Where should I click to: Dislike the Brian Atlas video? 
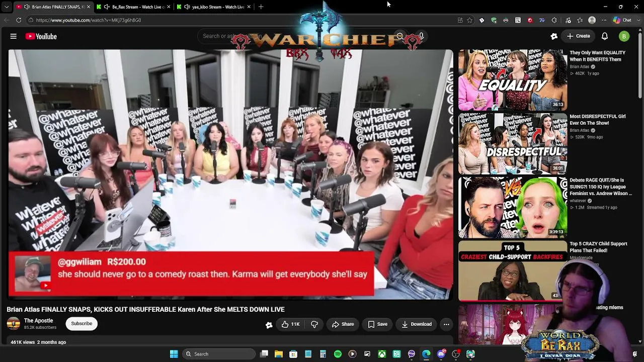click(314, 324)
